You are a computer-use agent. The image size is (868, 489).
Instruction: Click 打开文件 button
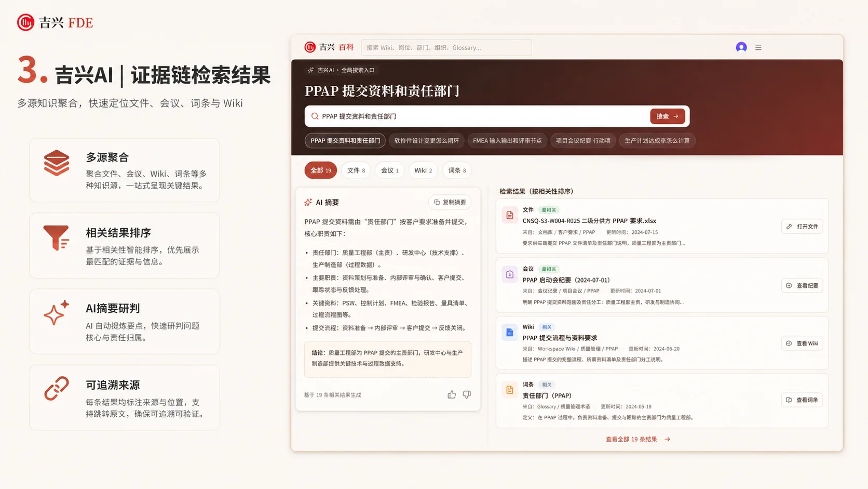[802, 227]
